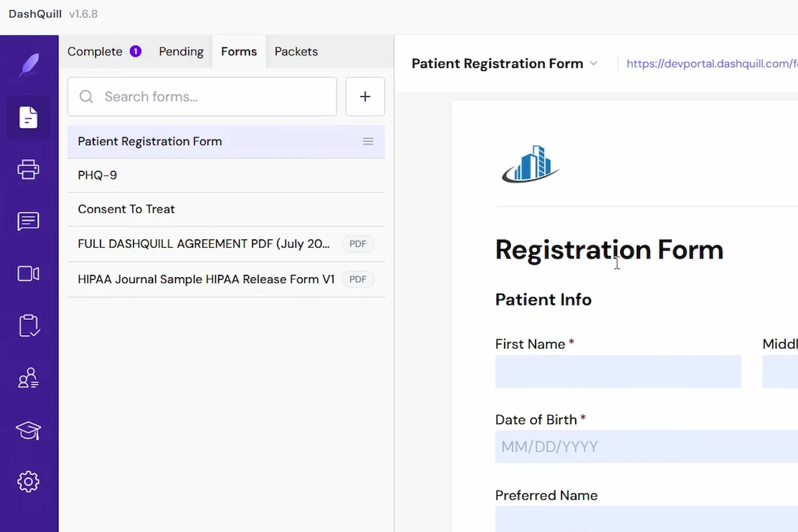Click the plus button to add form

point(365,96)
